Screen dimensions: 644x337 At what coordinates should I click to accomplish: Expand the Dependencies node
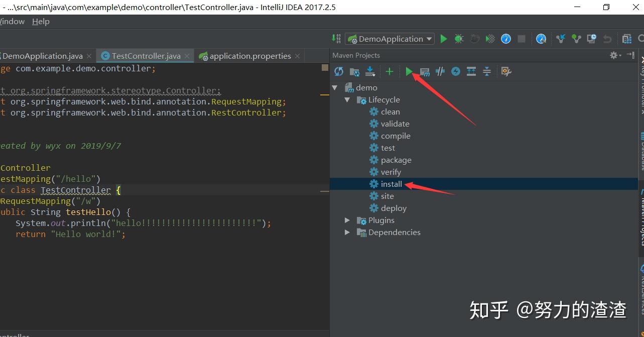pos(347,232)
